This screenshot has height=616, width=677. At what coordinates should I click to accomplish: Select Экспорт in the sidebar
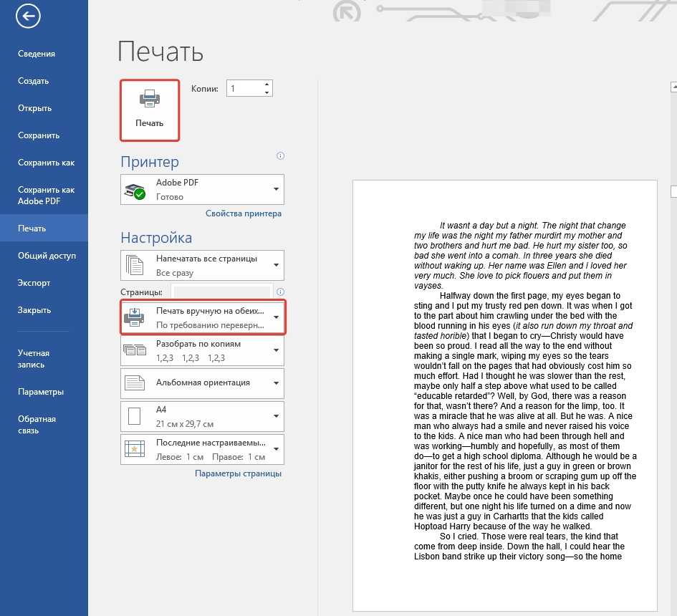coord(34,283)
